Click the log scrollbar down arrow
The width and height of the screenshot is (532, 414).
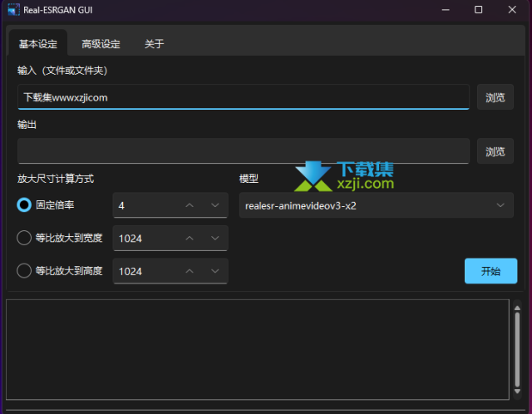(517, 392)
